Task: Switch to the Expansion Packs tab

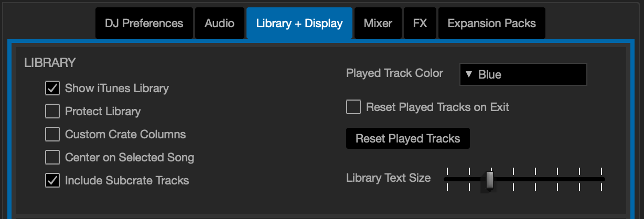Action: point(491,23)
